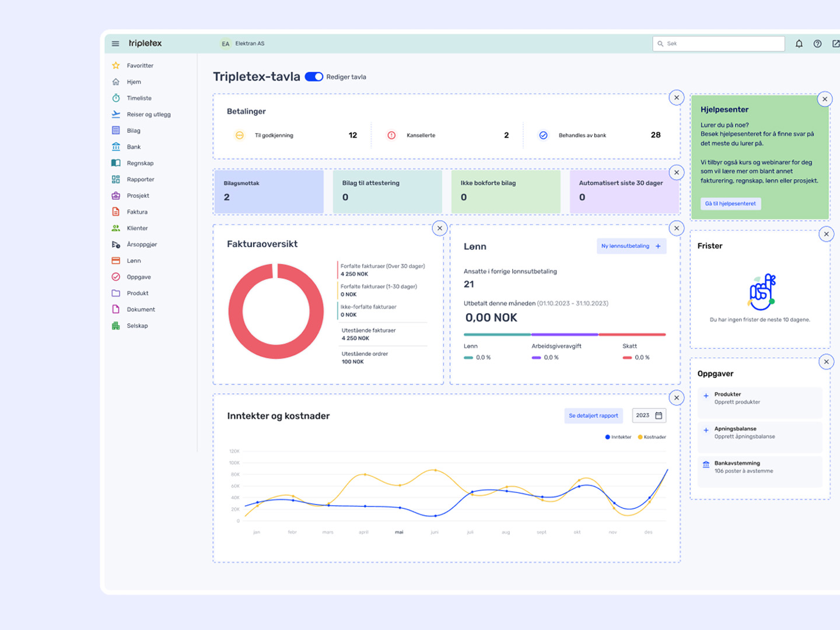Click the notification bell icon

coord(799,44)
